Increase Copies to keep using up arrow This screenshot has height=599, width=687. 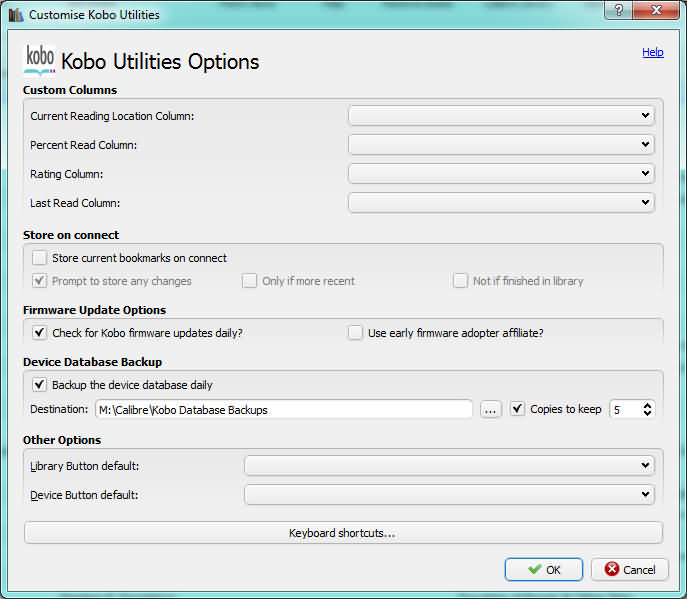point(647,404)
